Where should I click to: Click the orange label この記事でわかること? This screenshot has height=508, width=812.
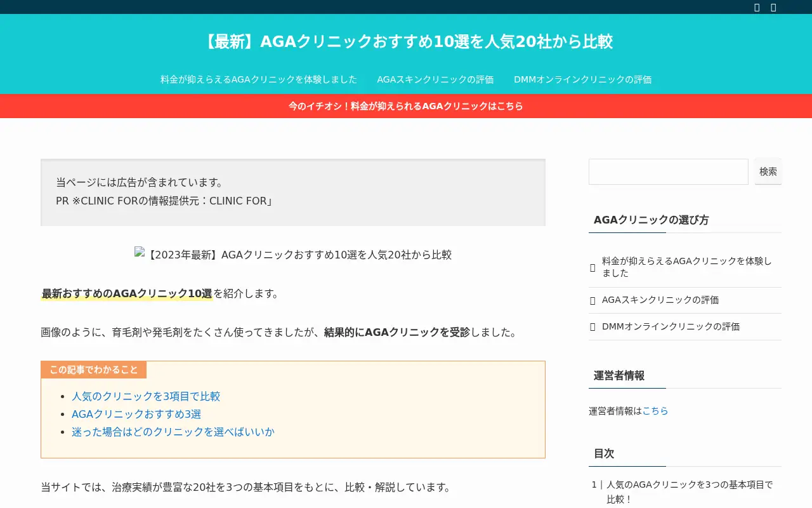[94, 370]
